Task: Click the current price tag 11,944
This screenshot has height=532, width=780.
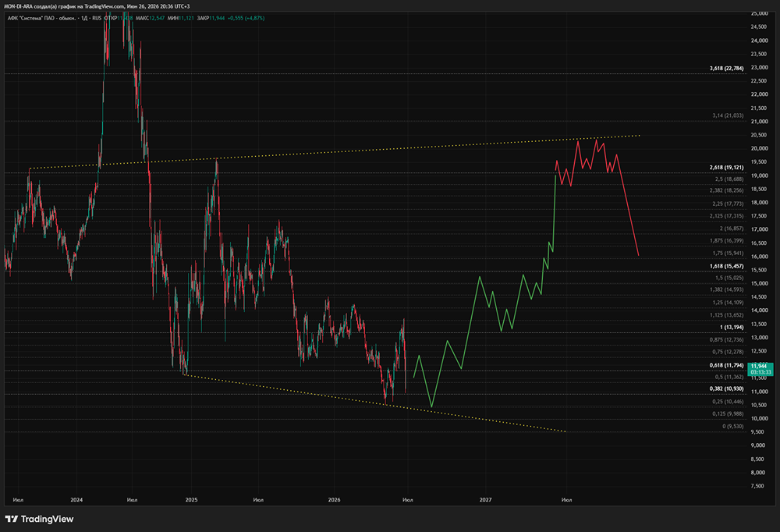Action: [760, 369]
